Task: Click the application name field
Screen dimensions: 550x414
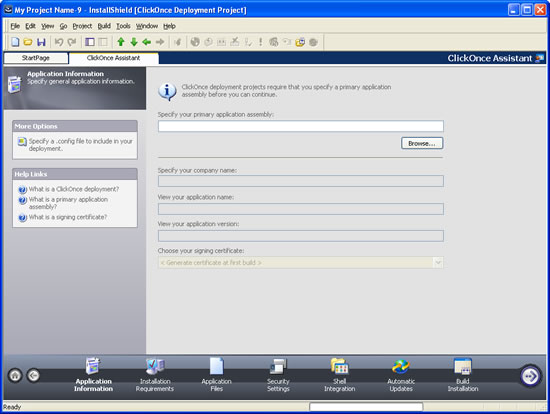Action: point(301,209)
